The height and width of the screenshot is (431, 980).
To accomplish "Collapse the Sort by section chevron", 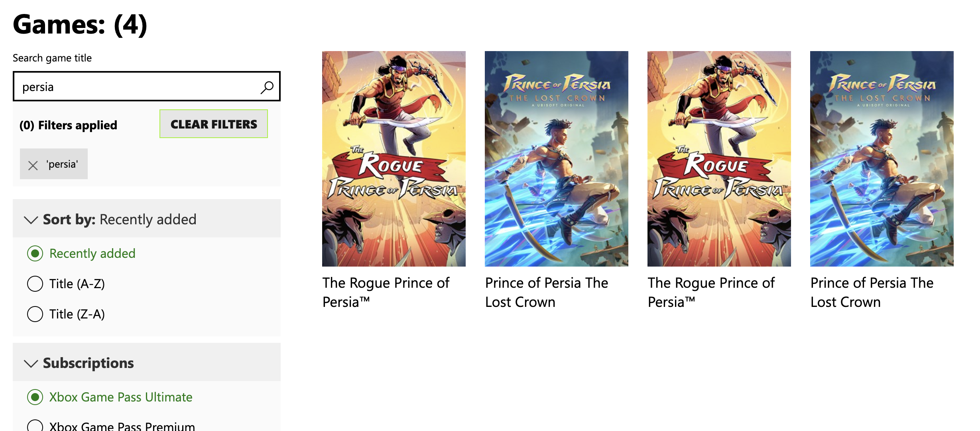I will (31, 219).
